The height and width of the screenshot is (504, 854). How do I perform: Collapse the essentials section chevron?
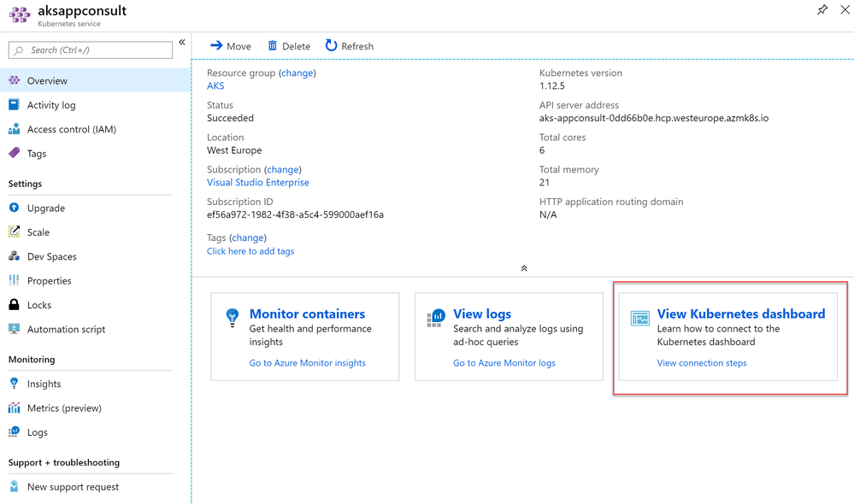[x=524, y=268]
